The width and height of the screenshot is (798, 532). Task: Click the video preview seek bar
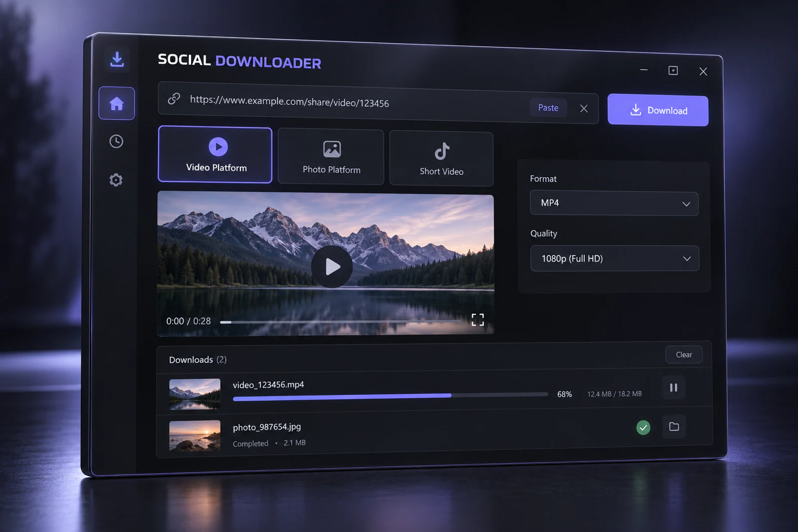[x=342, y=322]
